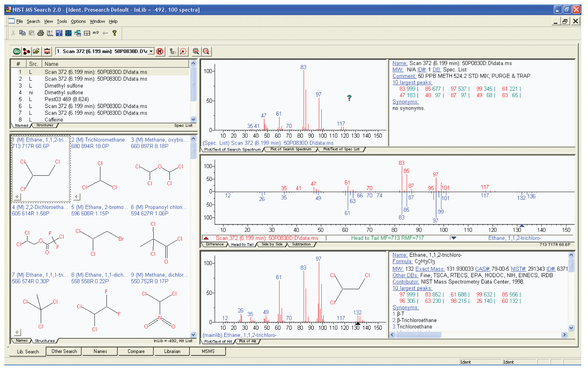Click the copy icon in toolbar
The image size is (588, 371).
23,33
